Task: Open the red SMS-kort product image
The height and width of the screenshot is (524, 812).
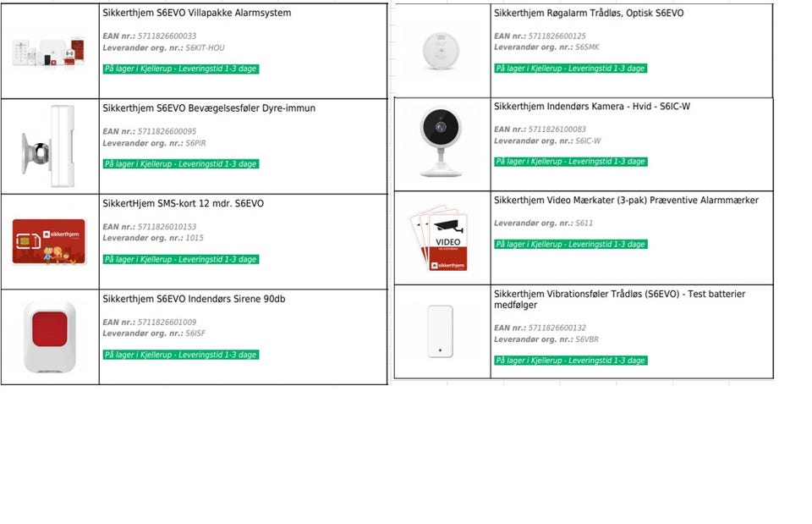Action: click(x=49, y=241)
